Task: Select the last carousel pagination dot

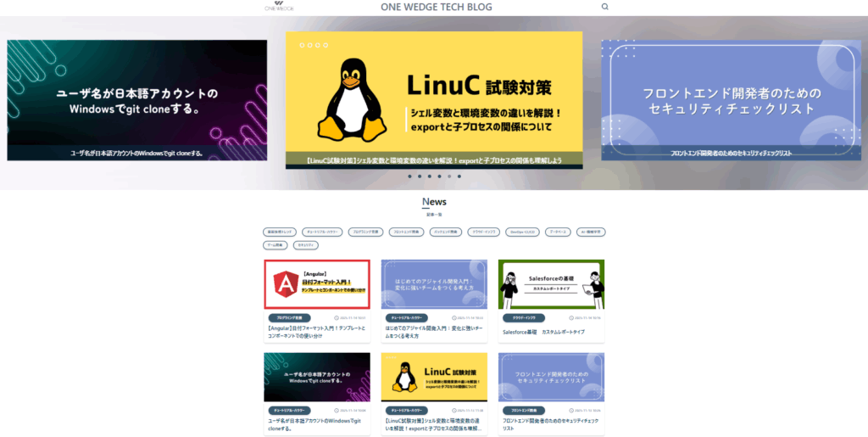Action: (x=459, y=176)
